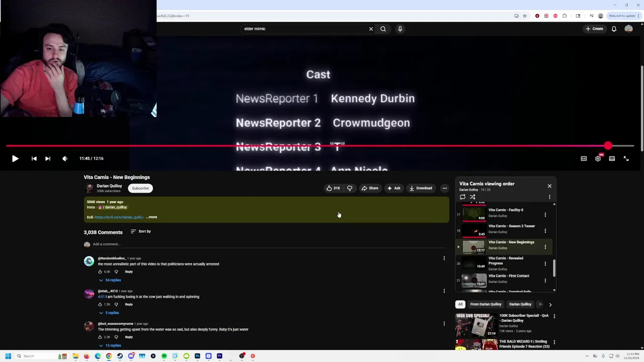Download this video
Screen dimensions: 644x362
[x=421, y=188]
